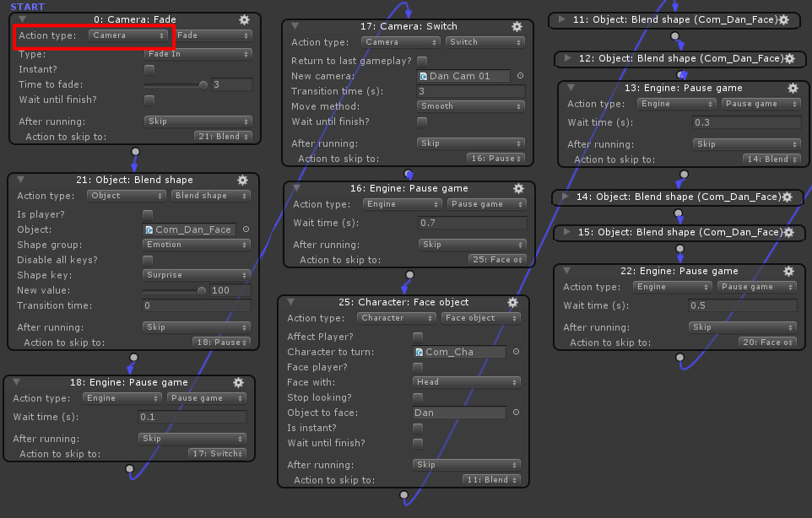812x518 pixels.
Task: Click the output socket below node 15 Blend shape
Action: 680,248
